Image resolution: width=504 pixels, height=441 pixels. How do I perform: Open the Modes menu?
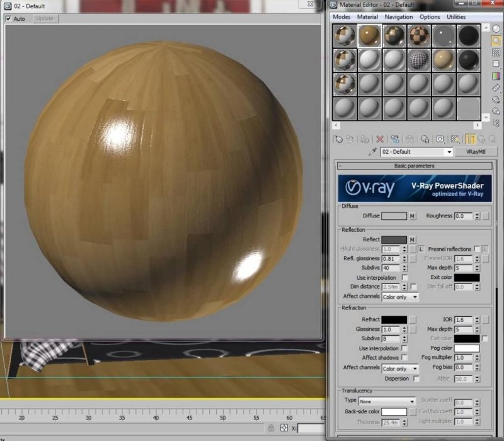click(341, 16)
